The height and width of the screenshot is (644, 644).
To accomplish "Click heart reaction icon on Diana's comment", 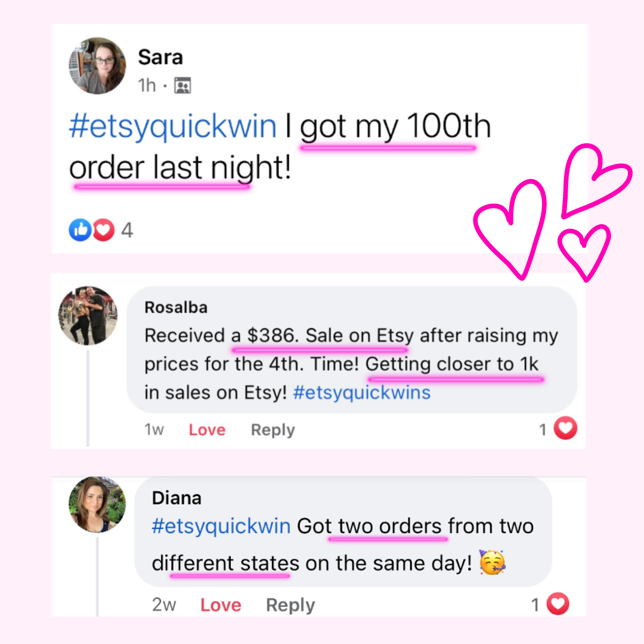I will [x=558, y=603].
